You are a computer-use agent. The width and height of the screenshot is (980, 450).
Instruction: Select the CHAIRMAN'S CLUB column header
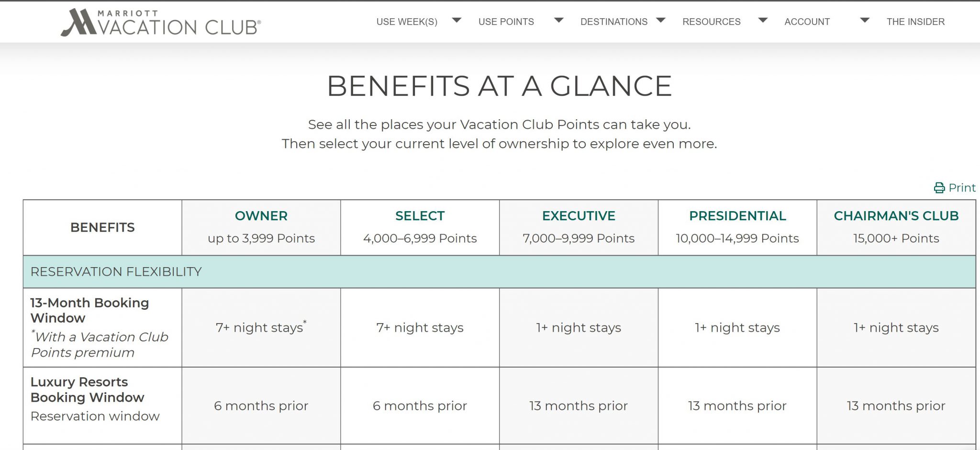[896, 216]
